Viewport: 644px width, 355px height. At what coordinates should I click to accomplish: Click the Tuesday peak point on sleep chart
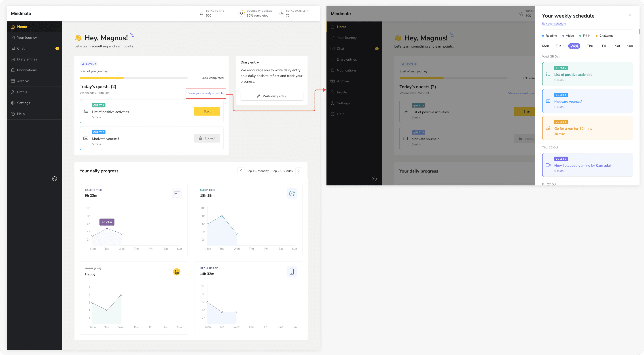pyautogui.click(x=222, y=216)
